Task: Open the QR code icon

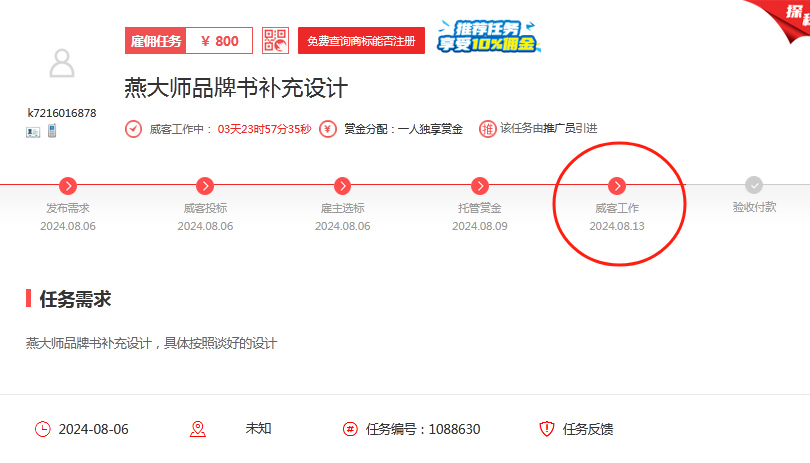Action: (275, 41)
